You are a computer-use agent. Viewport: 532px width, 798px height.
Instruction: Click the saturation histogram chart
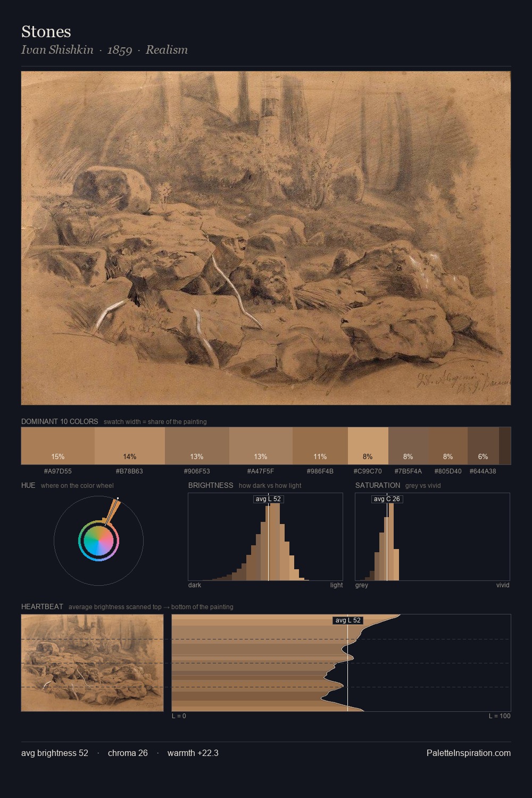tap(433, 537)
